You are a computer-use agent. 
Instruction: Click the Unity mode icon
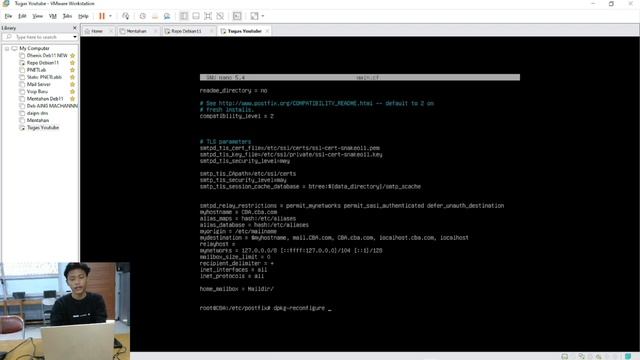point(220,16)
